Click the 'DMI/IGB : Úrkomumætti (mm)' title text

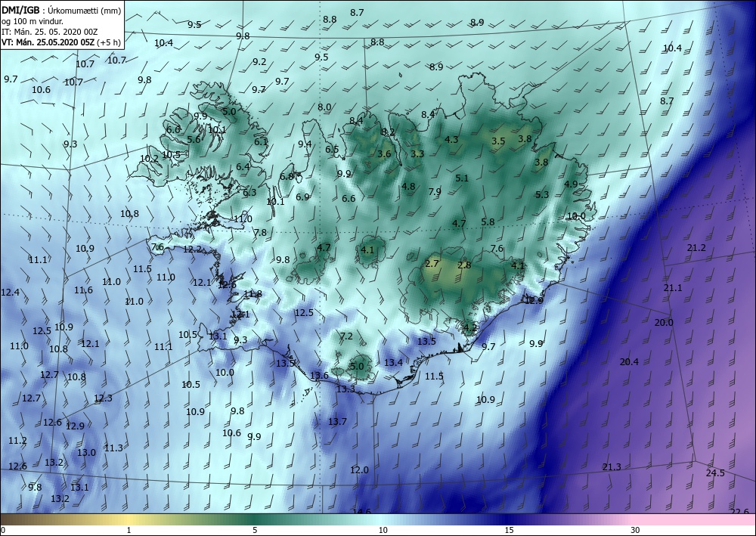point(61,10)
